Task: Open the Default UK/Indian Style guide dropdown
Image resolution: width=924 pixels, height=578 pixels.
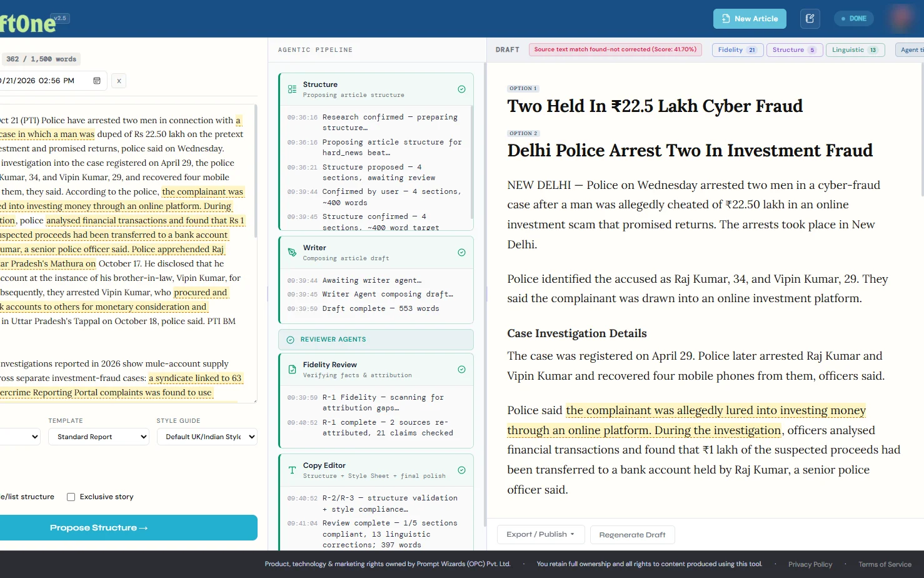Action: pyautogui.click(x=207, y=437)
